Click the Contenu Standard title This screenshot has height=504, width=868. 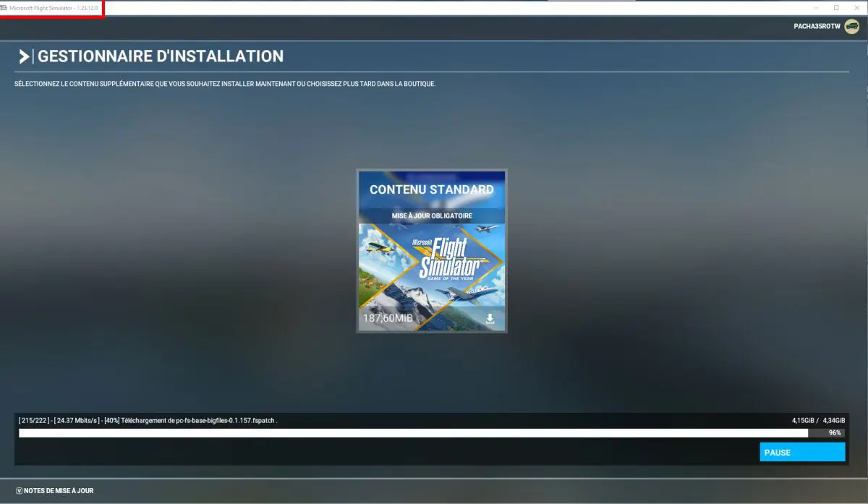click(432, 189)
